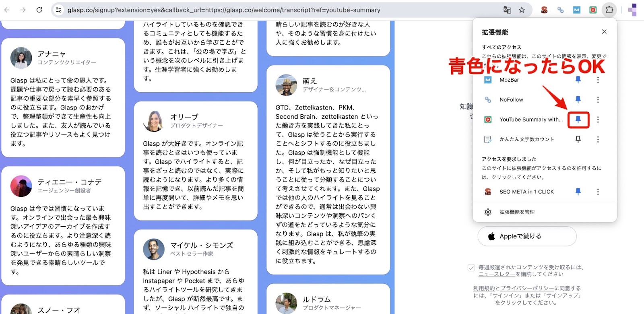Reload the Glasp signup page
The height and width of the screenshot is (314, 644).
pos(39,10)
